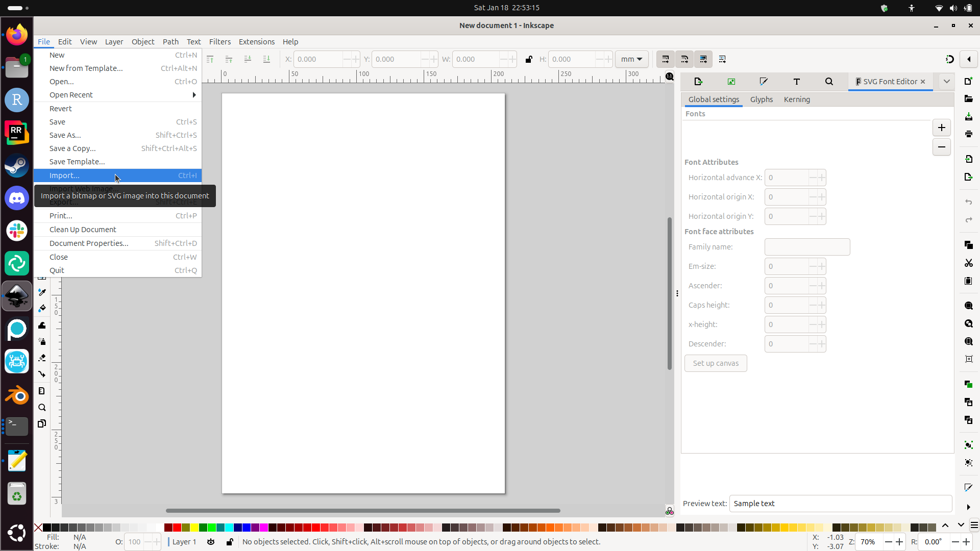Select the Tweak tool
This screenshot has width=980, height=551.
coord(42,325)
